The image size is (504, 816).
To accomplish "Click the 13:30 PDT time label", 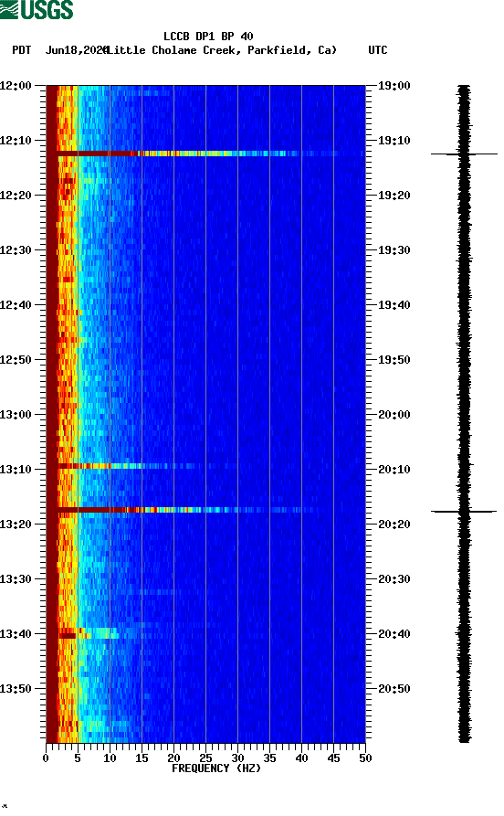I will [x=16, y=579].
